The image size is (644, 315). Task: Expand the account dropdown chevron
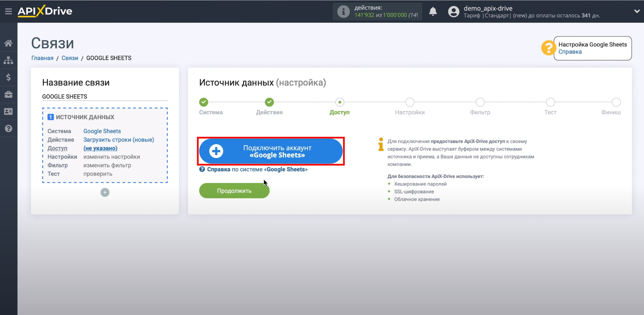pyautogui.click(x=637, y=11)
